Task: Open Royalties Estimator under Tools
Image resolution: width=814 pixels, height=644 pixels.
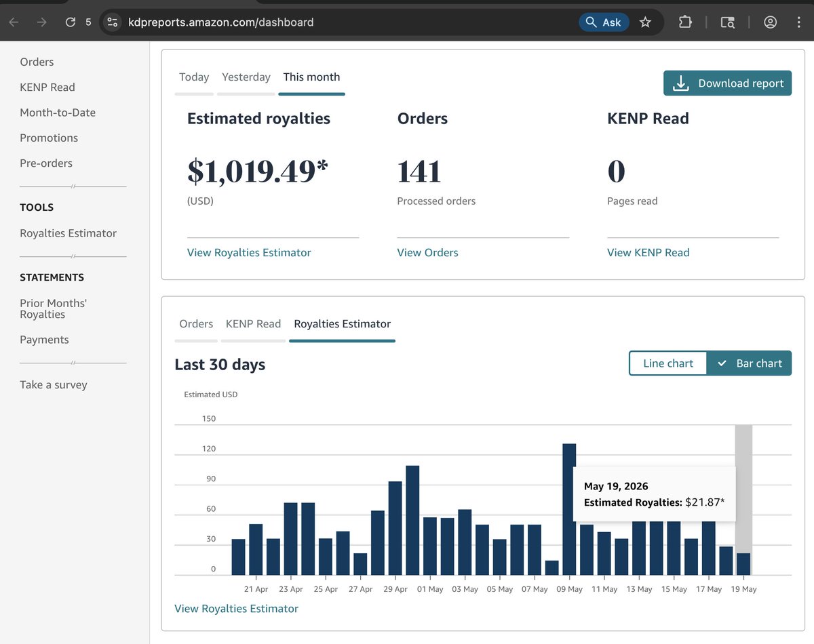Action: pyautogui.click(x=68, y=233)
